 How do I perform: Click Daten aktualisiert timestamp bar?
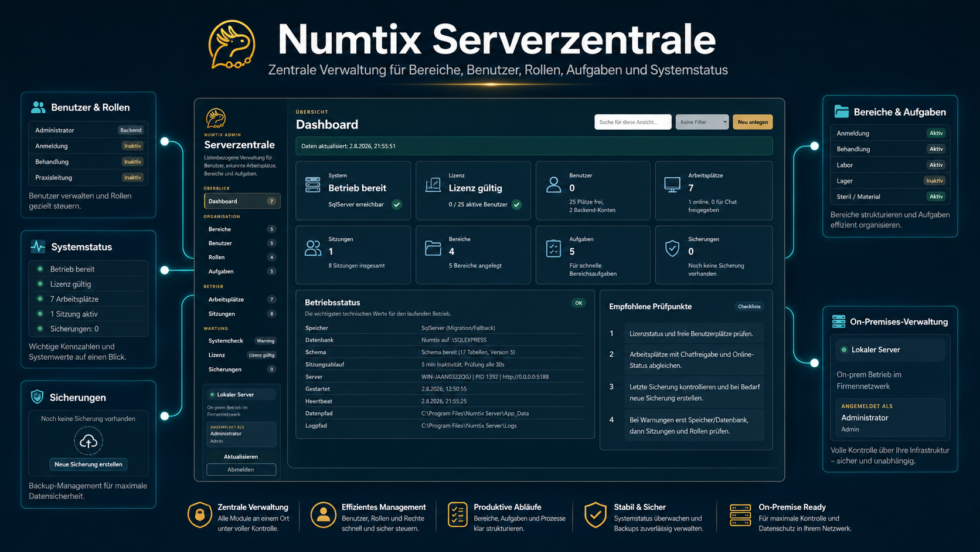pos(534,146)
